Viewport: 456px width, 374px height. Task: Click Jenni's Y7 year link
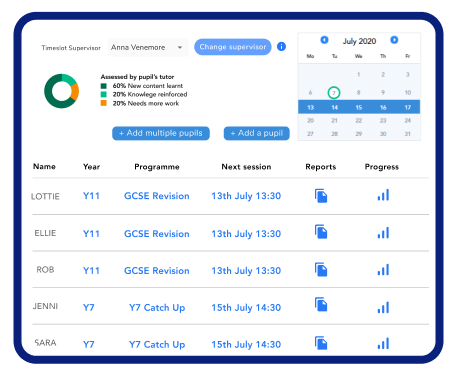(x=89, y=308)
